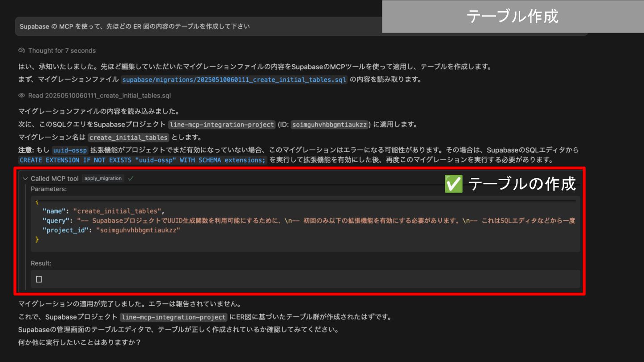This screenshot has height=362, width=644.
Task: Click the soimguhvhbbgmtiaukzz project ID tag
Action: coord(330,125)
